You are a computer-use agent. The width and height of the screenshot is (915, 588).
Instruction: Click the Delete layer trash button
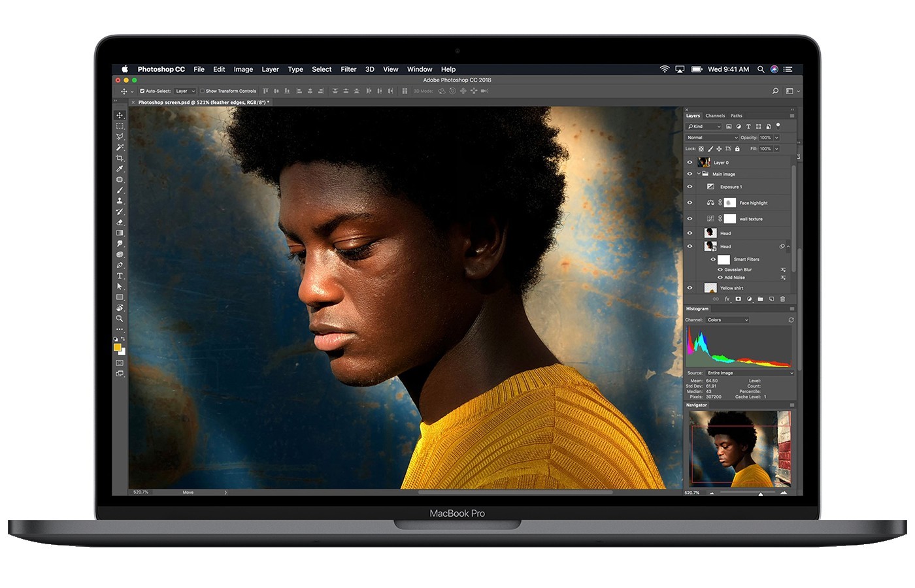coord(782,299)
